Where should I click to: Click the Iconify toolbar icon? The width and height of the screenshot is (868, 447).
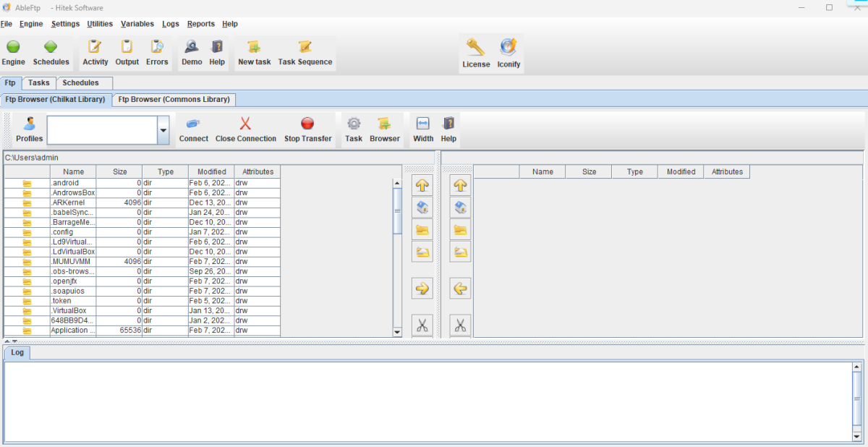pyautogui.click(x=509, y=48)
